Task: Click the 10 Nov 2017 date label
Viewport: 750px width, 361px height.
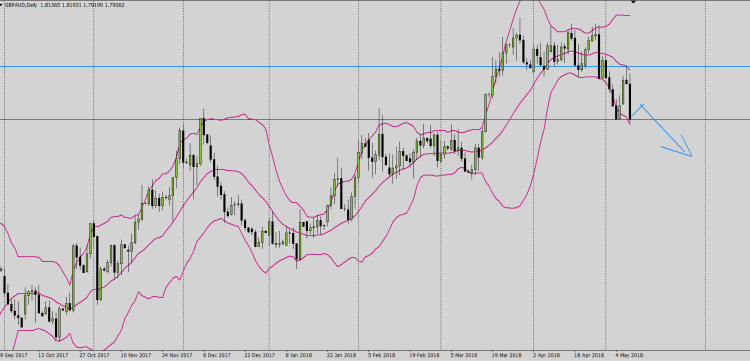Action: (136, 356)
